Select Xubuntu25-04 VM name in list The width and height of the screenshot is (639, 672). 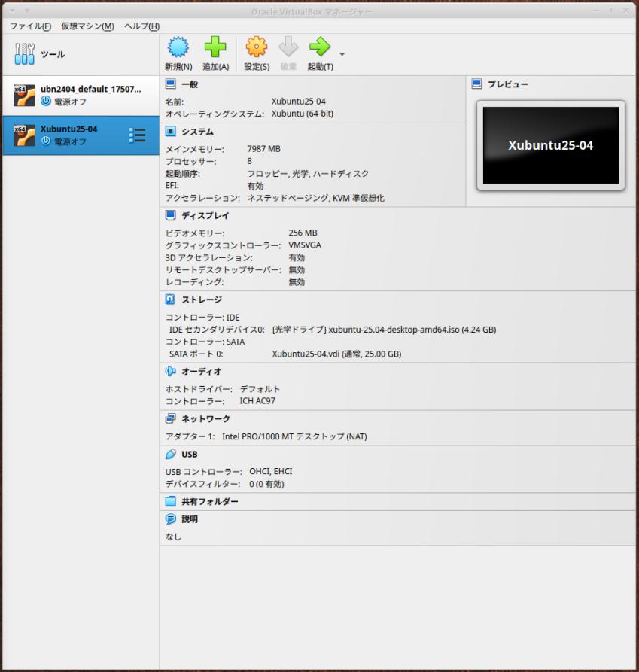click(69, 129)
